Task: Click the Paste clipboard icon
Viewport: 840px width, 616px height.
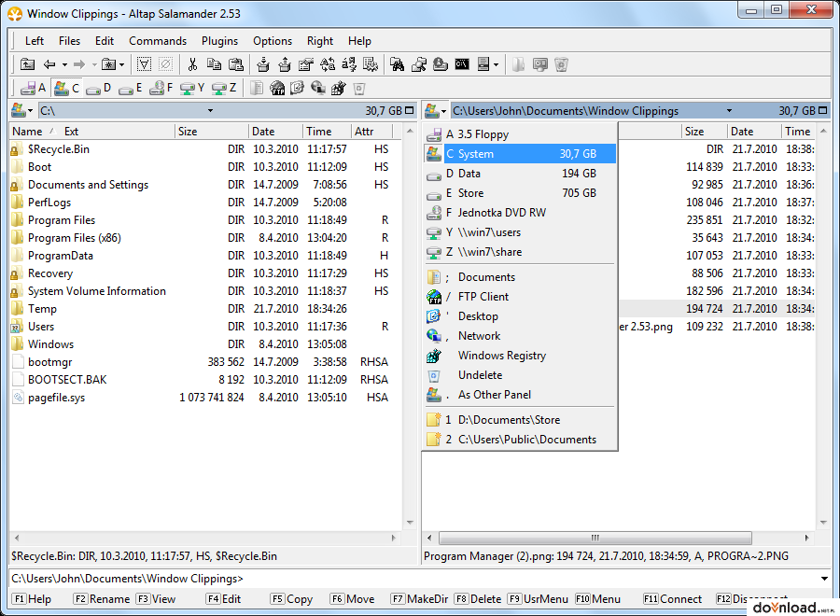Action: 236,64
